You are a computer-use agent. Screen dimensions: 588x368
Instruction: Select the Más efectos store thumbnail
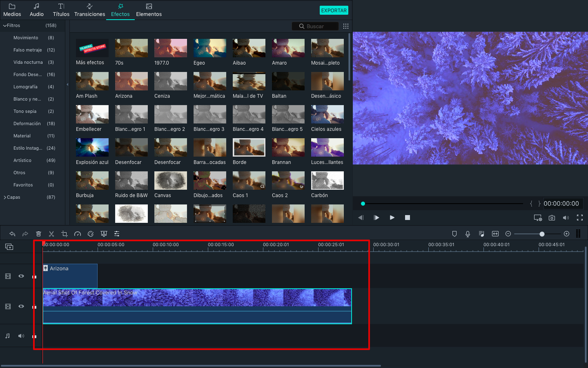click(92, 48)
